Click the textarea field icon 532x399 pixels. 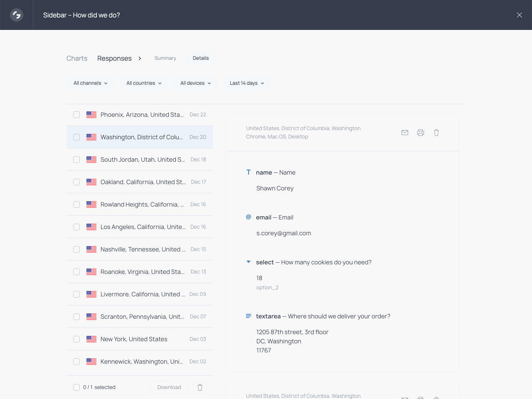point(249,316)
